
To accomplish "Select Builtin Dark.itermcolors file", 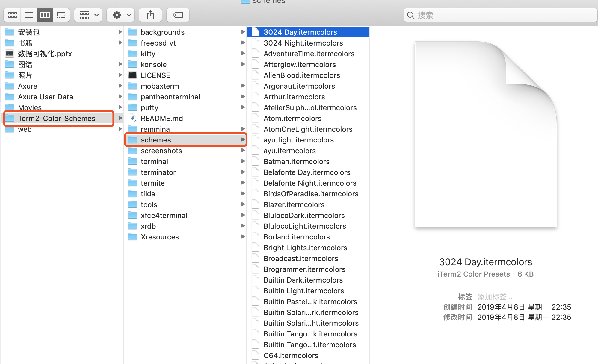I will click(x=303, y=280).
